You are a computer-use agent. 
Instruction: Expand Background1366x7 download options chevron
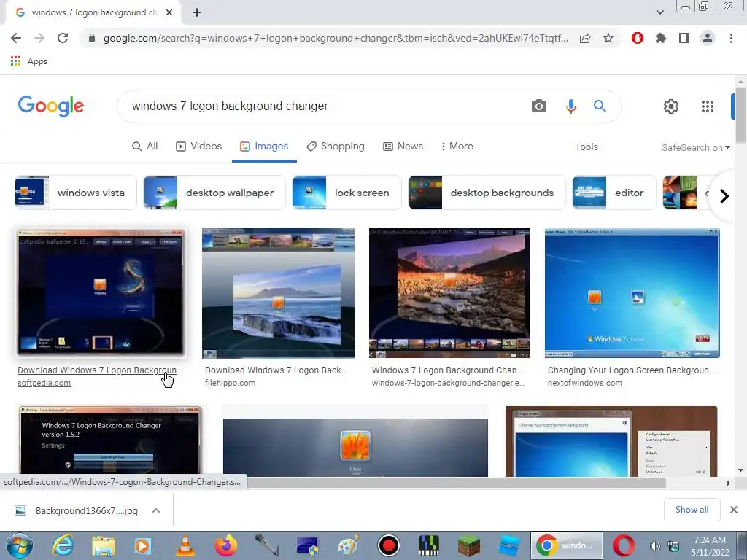coord(156,510)
